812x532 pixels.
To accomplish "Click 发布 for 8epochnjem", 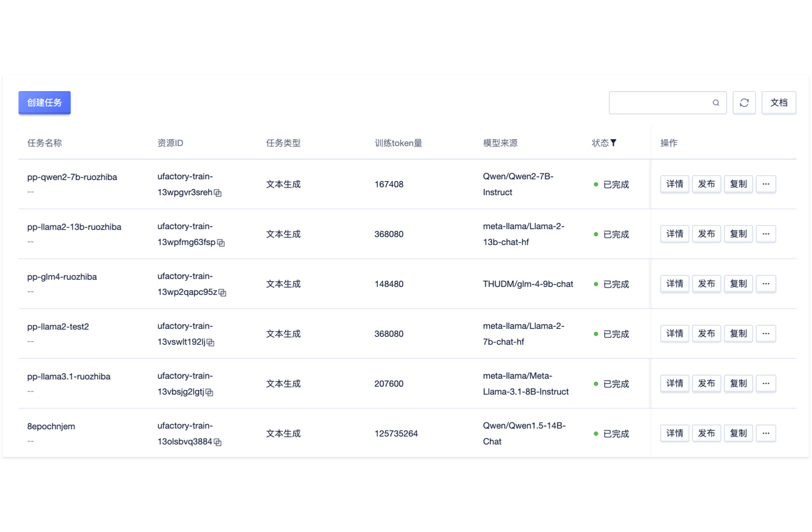I will click(x=707, y=433).
